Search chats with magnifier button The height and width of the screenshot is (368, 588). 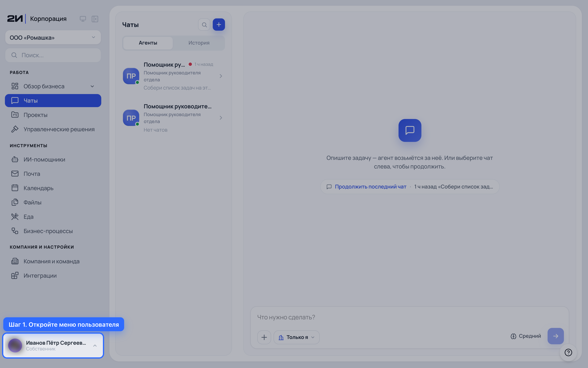tap(204, 25)
